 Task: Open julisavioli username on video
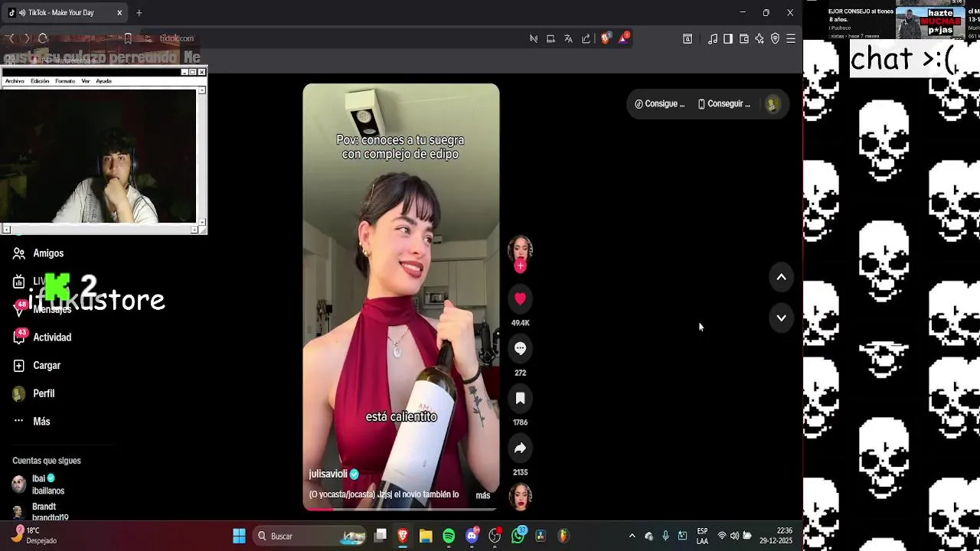(x=328, y=474)
